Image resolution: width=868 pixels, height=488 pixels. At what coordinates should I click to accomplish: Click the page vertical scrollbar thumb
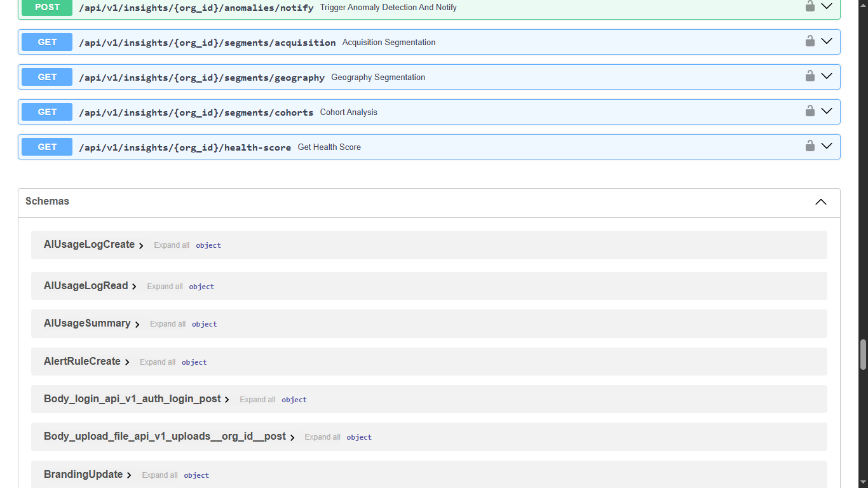pos(863,355)
